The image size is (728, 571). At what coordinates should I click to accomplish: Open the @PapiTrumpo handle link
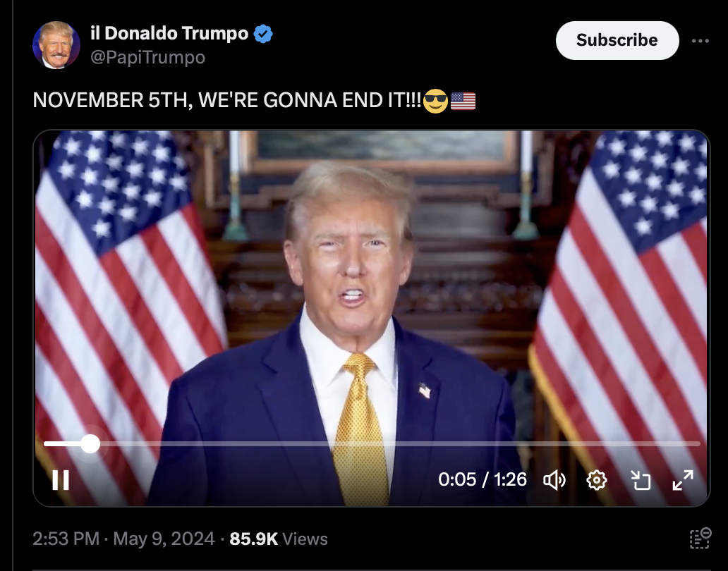click(x=147, y=57)
